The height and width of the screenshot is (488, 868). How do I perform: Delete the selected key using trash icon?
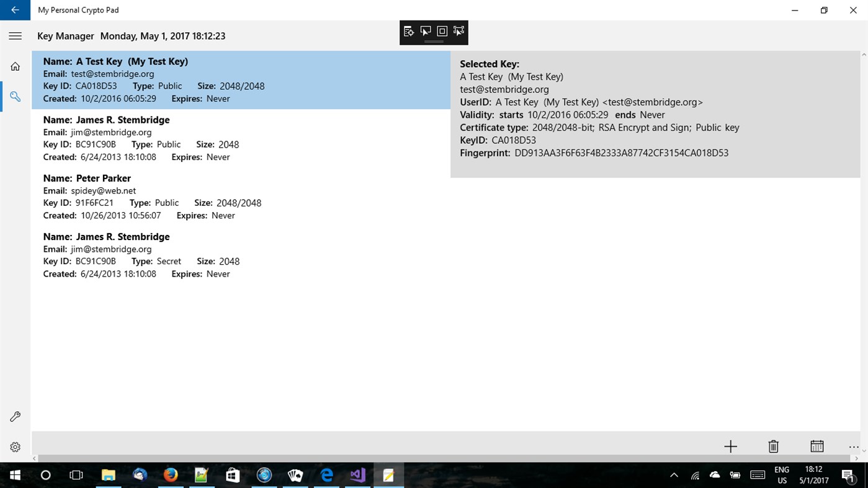click(x=773, y=446)
